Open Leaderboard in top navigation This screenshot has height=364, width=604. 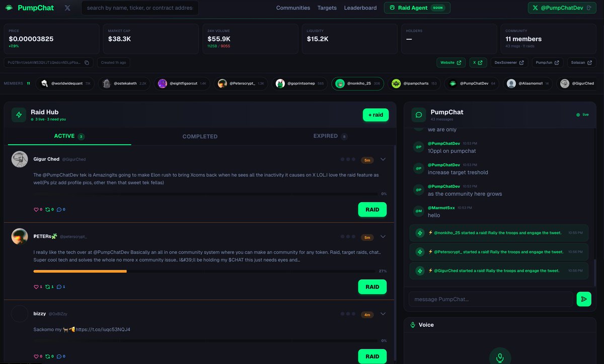(x=360, y=8)
